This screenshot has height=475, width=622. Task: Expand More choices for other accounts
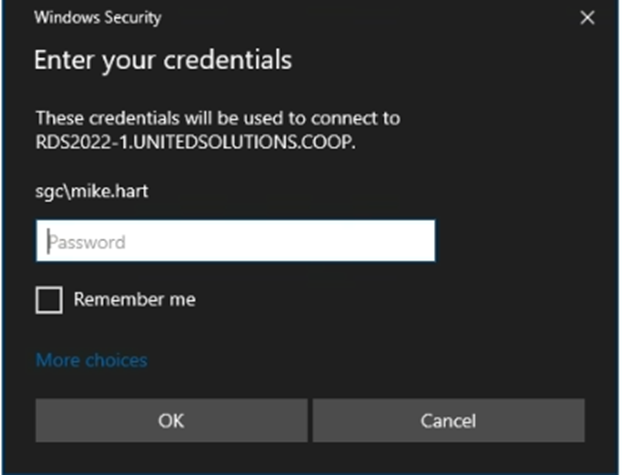pos(91,360)
